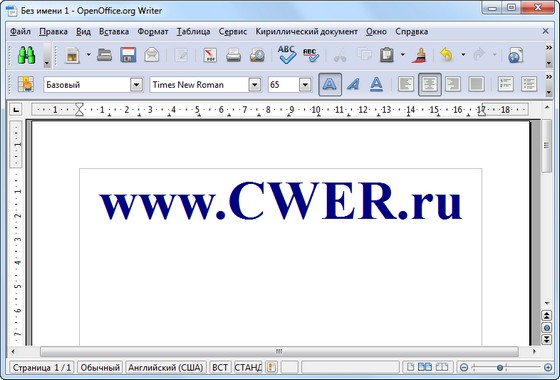
Task: Show more Standard toolbar buttons via » chevron
Action: point(549,48)
